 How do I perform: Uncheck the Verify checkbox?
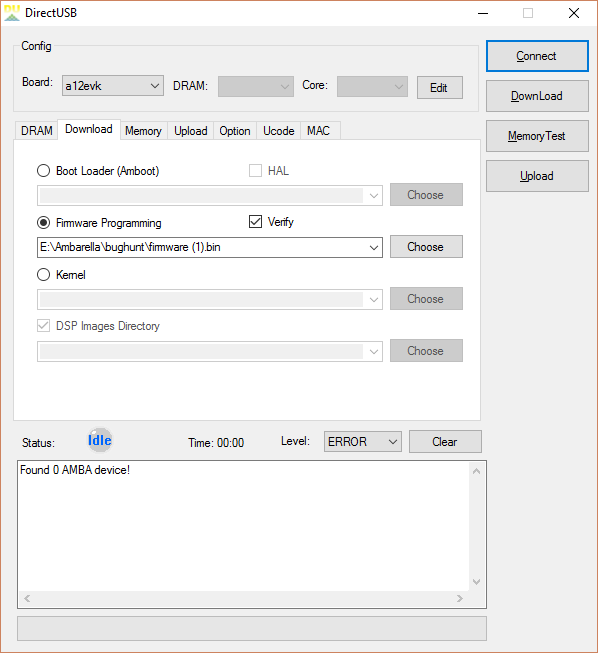(255, 222)
